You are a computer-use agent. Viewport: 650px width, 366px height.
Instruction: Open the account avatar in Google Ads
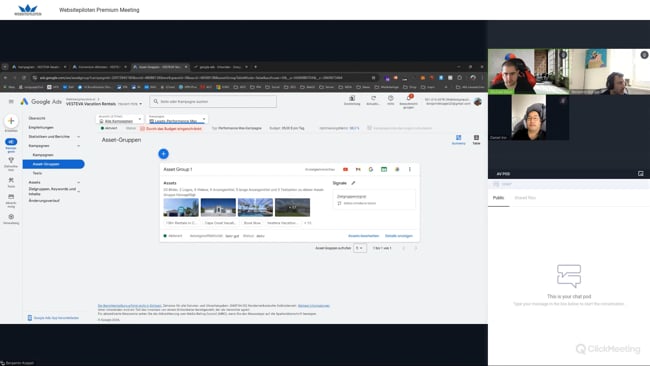[x=478, y=102]
